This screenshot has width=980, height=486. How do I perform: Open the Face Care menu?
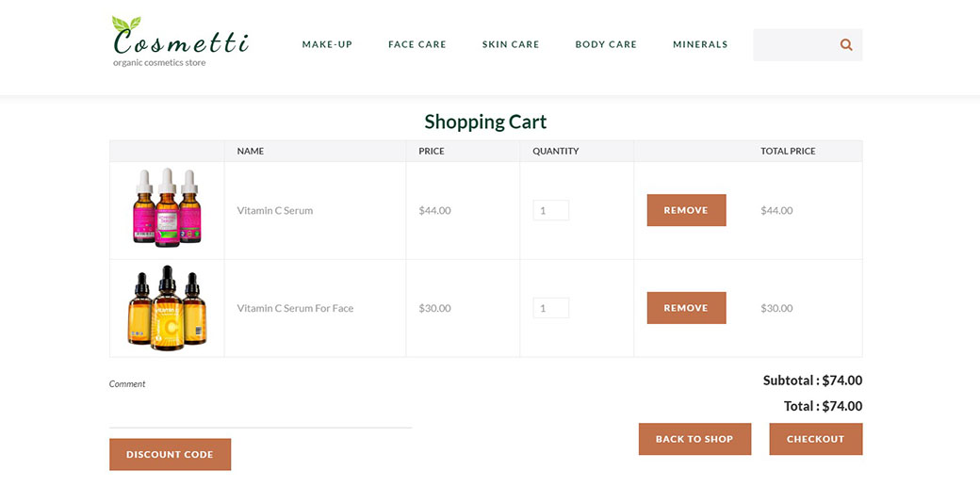pyautogui.click(x=416, y=44)
